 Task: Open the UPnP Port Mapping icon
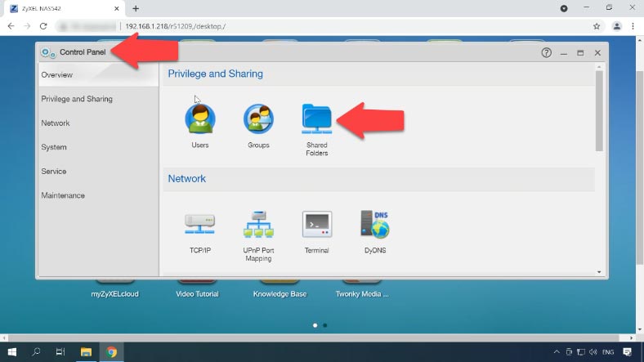click(x=258, y=224)
